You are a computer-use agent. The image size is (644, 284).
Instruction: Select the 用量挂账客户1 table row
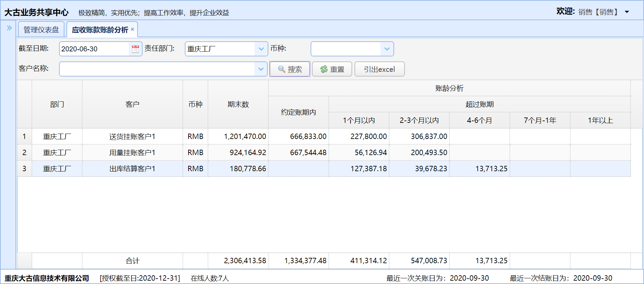132,153
